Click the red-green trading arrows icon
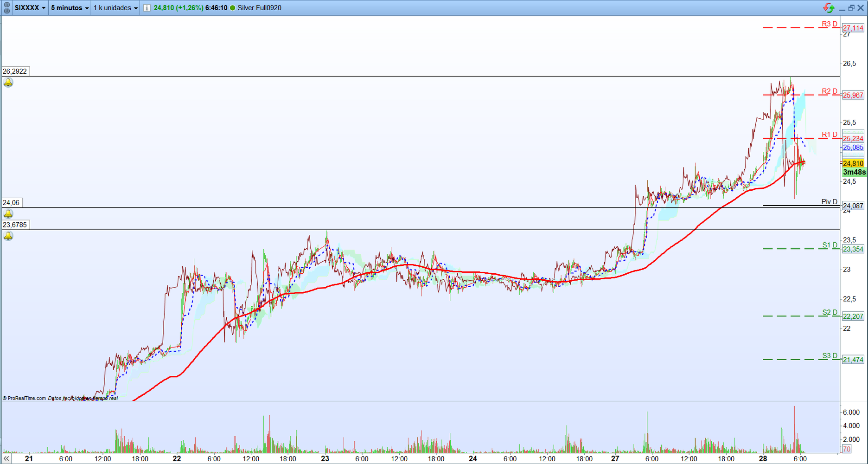 (x=829, y=8)
